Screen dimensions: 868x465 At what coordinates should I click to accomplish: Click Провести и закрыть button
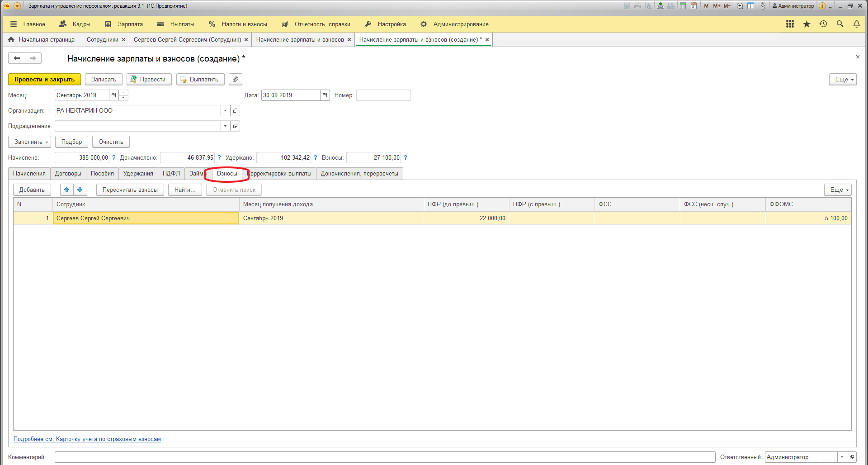click(x=44, y=79)
